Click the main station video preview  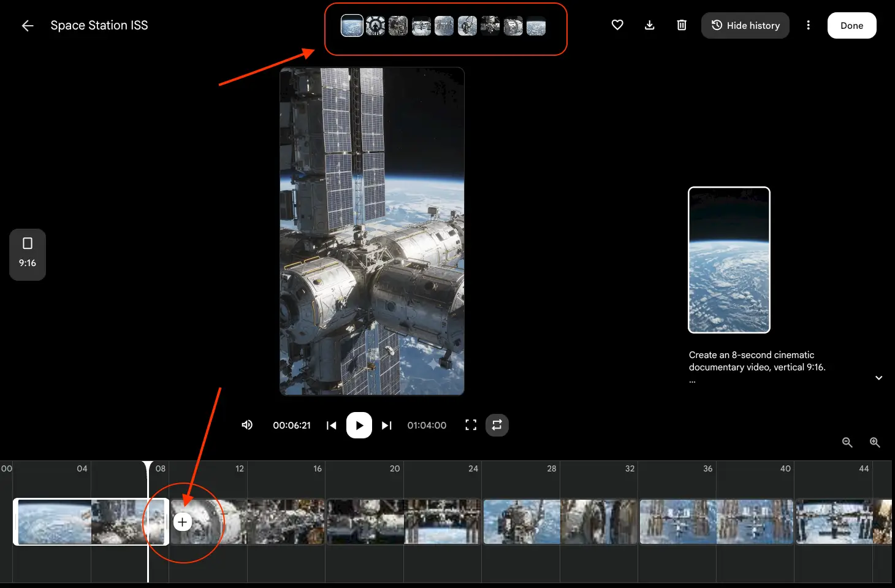[x=372, y=231]
